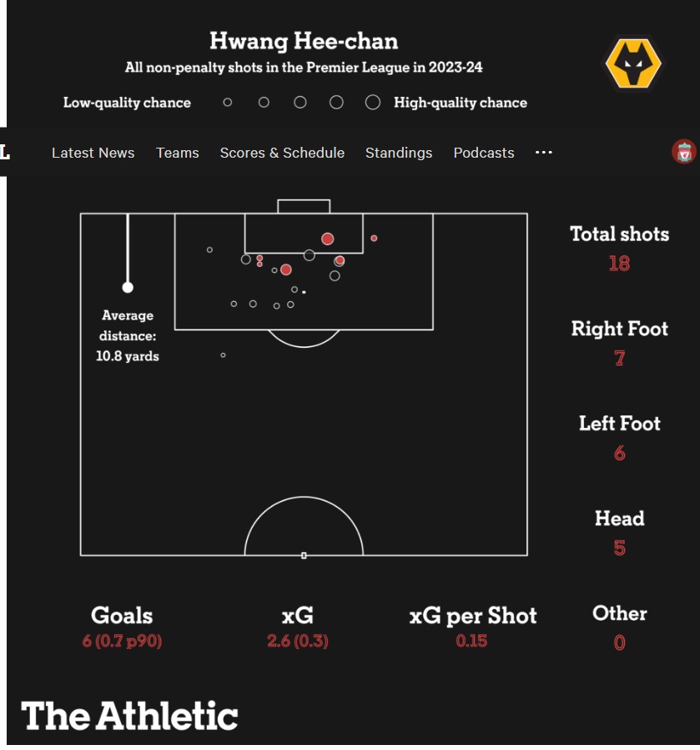
Task: Go to the Teams menu
Action: coord(178,153)
